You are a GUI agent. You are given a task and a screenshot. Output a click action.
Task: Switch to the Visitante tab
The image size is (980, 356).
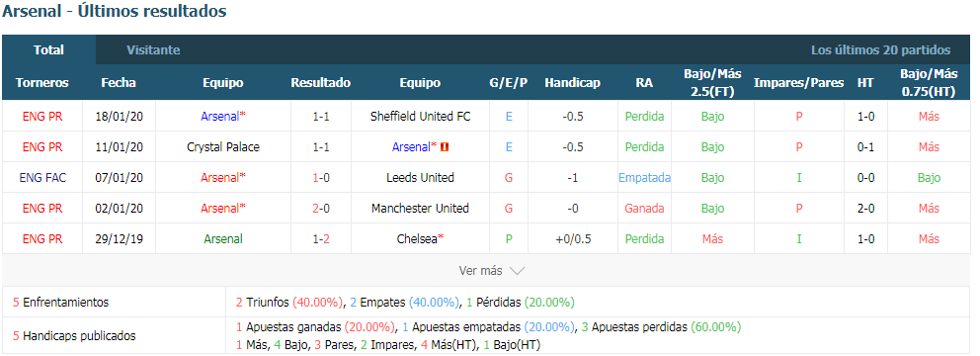point(153,50)
